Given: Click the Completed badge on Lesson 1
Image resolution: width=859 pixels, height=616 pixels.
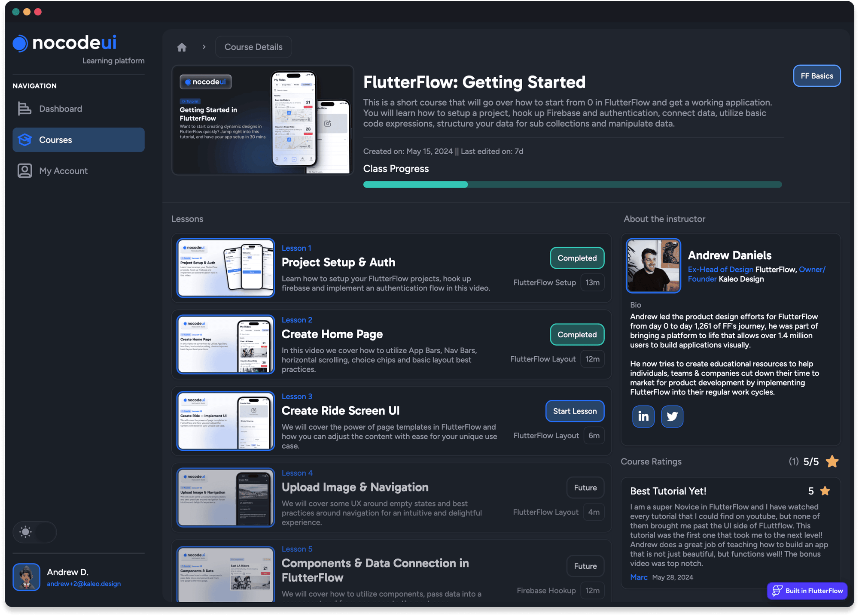Looking at the screenshot, I should (577, 258).
